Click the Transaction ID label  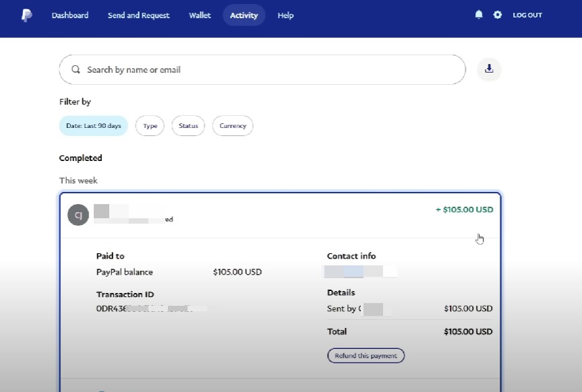coord(125,294)
